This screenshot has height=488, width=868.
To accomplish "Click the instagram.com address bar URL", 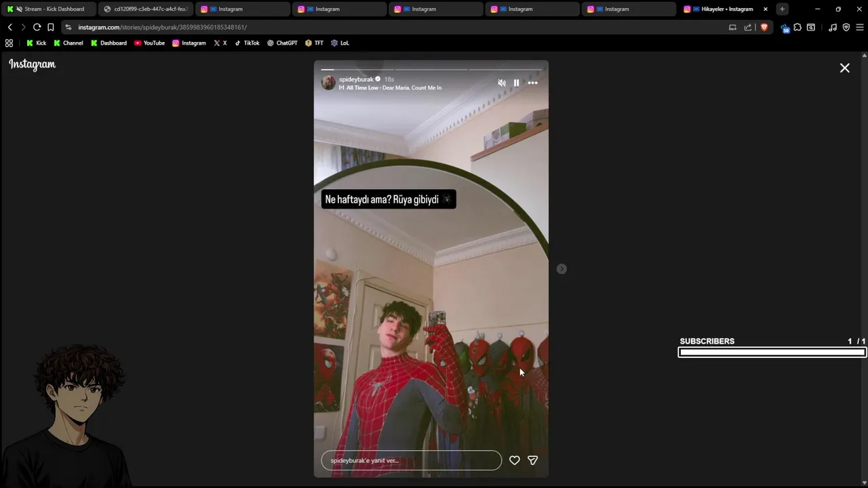I will point(162,27).
